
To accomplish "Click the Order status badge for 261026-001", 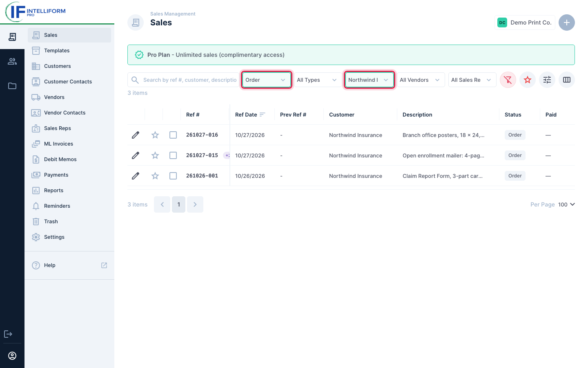I will (515, 176).
